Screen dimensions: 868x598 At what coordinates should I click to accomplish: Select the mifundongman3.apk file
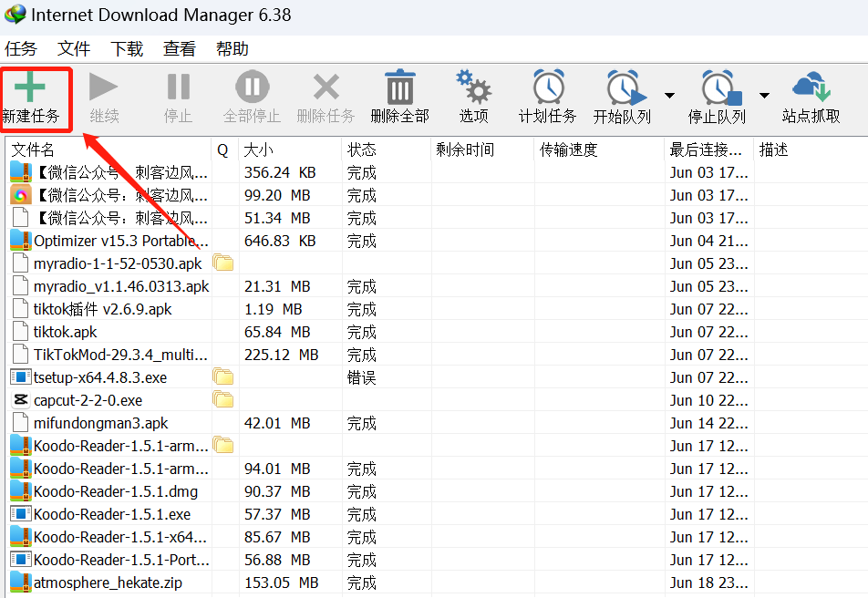tap(100, 423)
